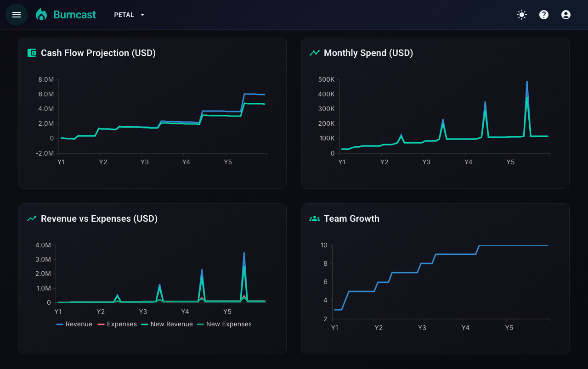The height and width of the screenshot is (369, 588).
Task: Open the hamburger navigation menu
Action: pyautogui.click(x=17, y=15)
